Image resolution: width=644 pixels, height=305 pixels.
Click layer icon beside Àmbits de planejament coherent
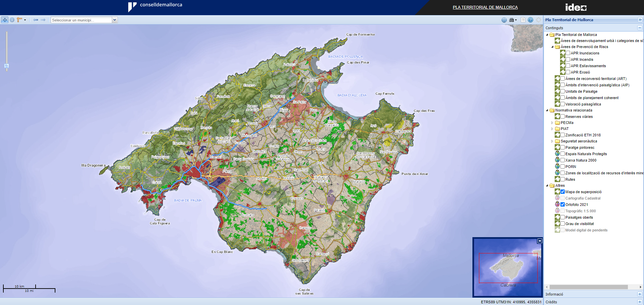557,98
